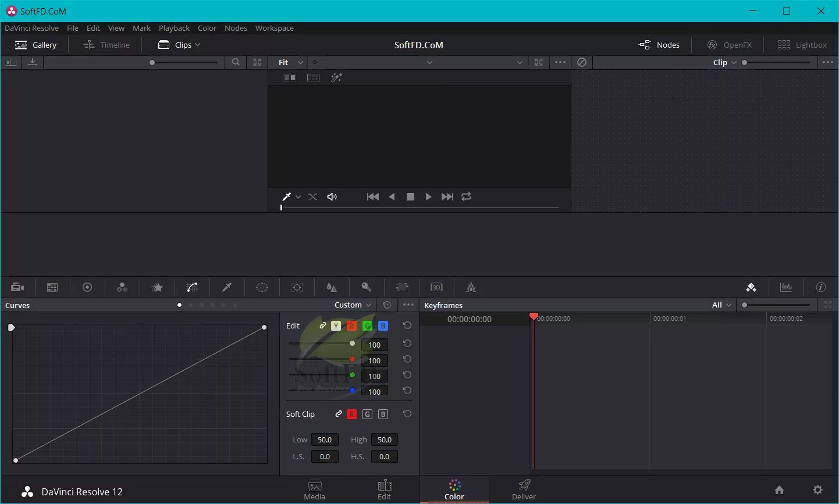The width and height of the screenshot is (839, 504).
Task: Open the Color Match palette icon
Action: tap(52, 287)
